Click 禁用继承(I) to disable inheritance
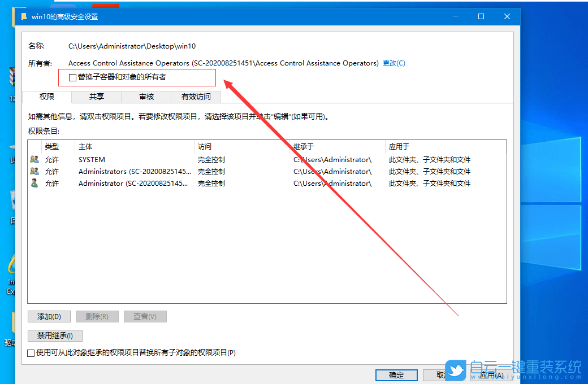 coord(55,335)
